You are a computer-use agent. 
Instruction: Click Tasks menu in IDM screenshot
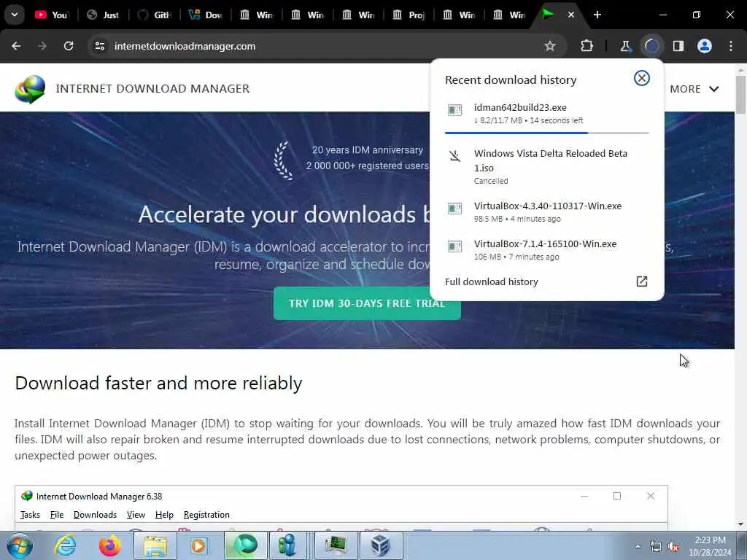(x=30, y=515)
